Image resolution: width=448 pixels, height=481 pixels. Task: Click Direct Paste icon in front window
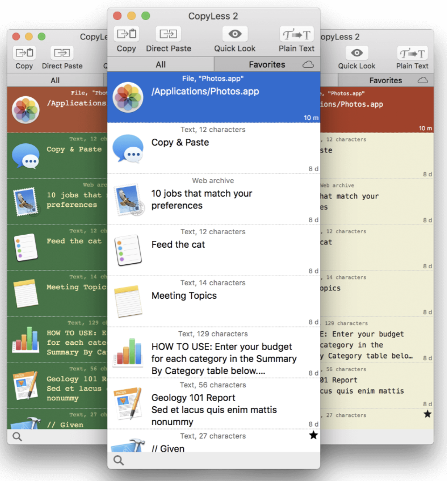click(168, 34)
